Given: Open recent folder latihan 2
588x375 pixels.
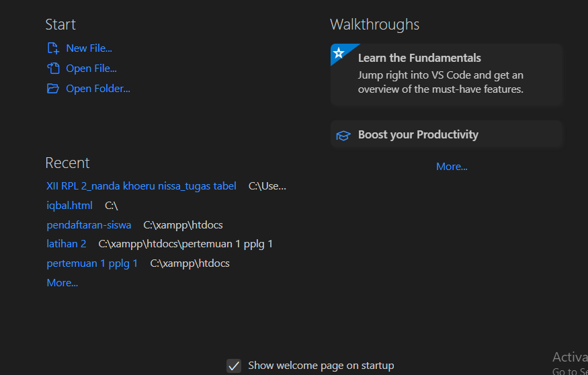Looking at the screenshot, I should coord(67,244).
